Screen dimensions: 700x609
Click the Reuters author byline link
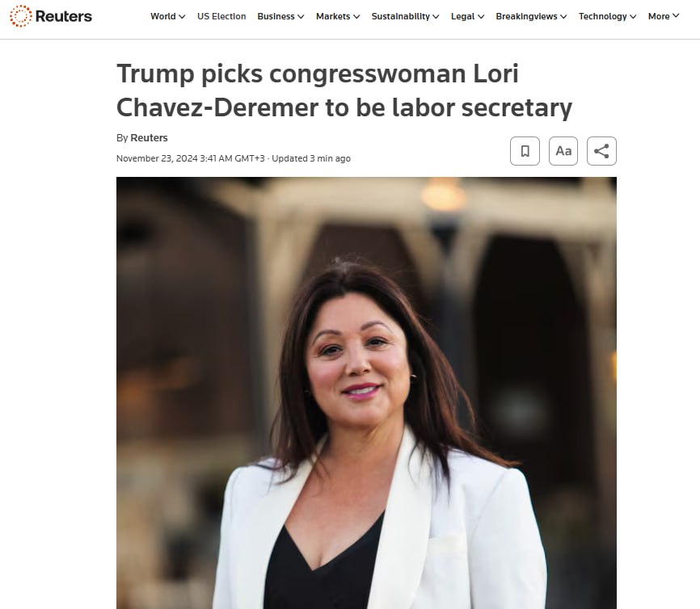click(x=149, y=138)
